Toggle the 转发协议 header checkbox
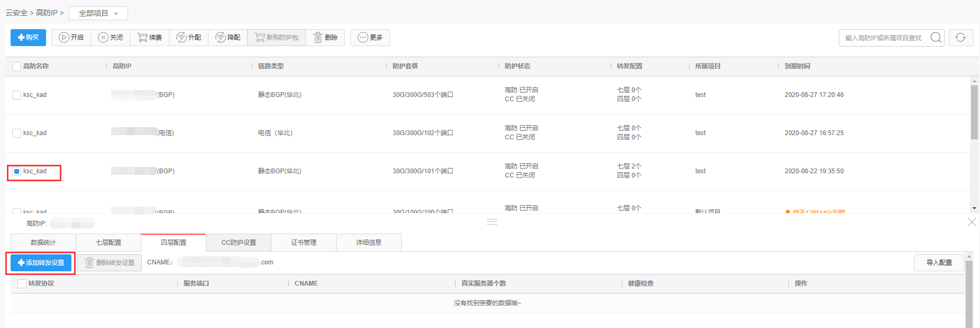 22,283
